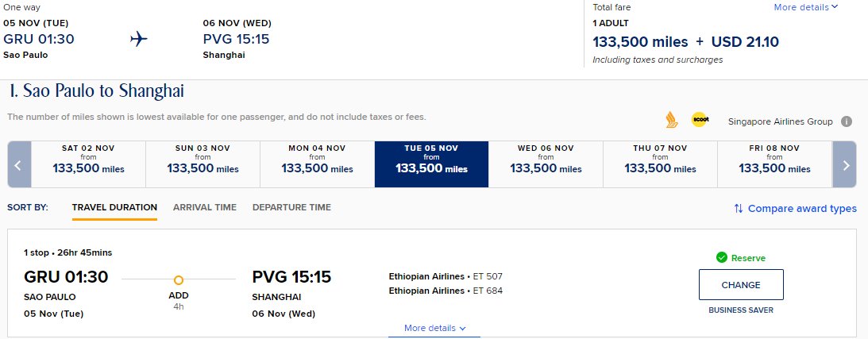This screenshot has height=339, width=868.
Task: Sort by Travel Duration
Action: [114, 207]
